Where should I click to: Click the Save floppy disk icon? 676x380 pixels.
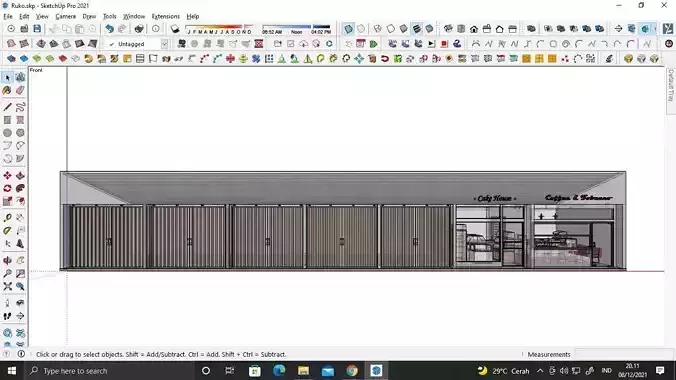[x=37, y=29]
